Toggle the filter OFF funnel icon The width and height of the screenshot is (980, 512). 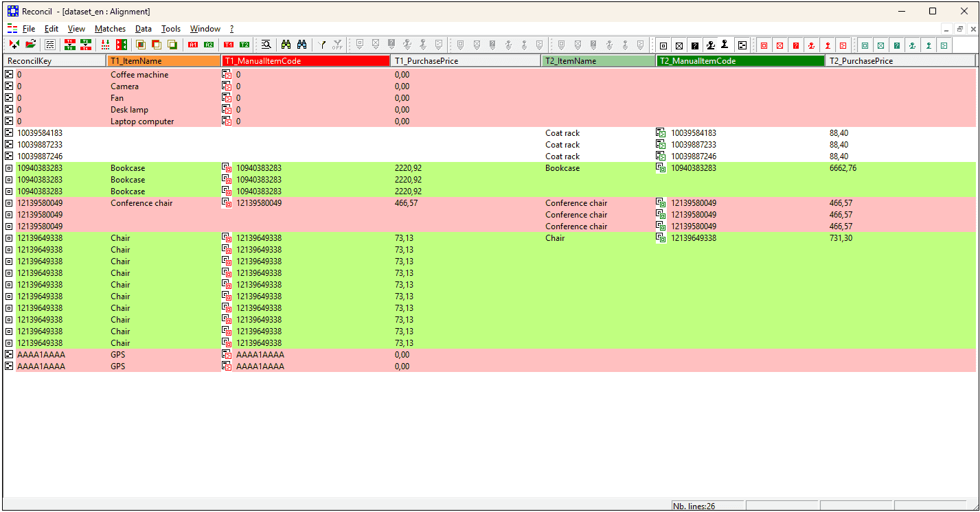tap(337, 45)
